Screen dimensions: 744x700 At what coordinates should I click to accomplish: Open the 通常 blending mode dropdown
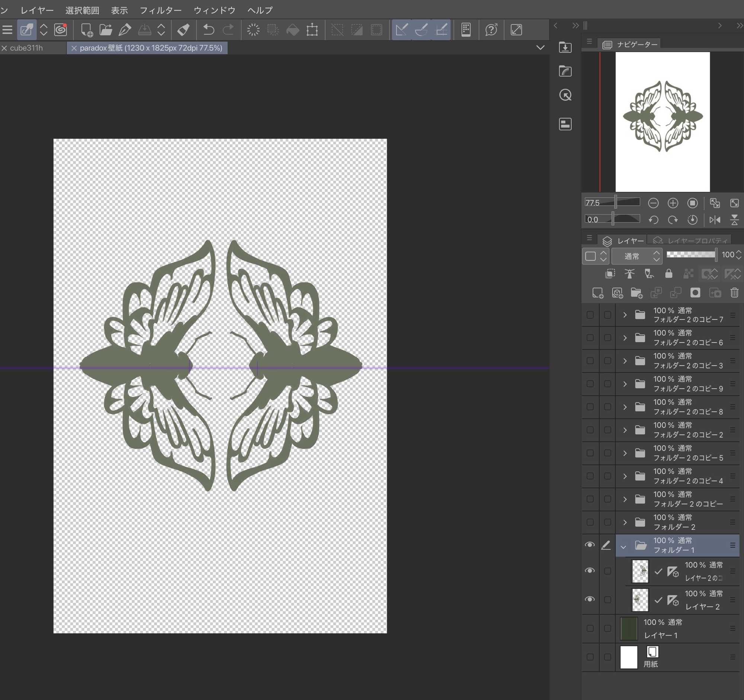click(x=636, y=256)
